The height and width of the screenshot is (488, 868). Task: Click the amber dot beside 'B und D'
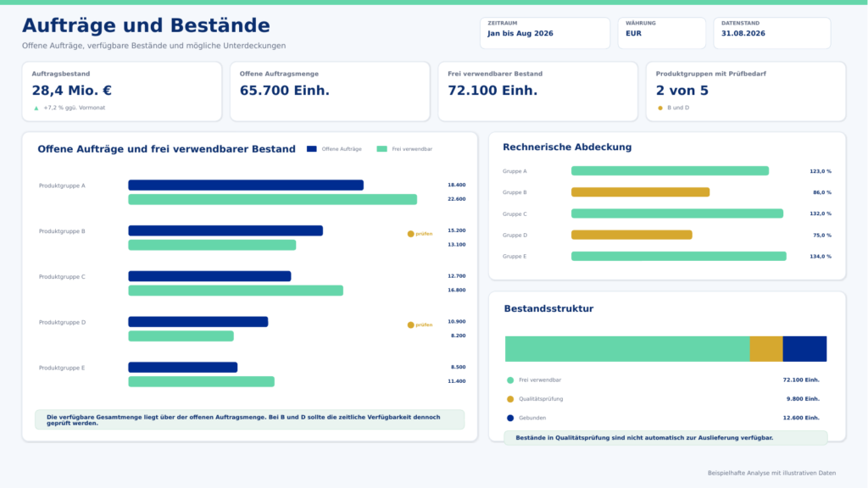point(659,108)
